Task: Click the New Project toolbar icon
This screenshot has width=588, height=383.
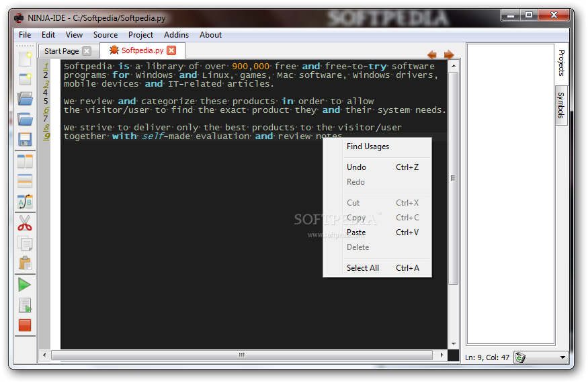Action: [x=25, y=79]
